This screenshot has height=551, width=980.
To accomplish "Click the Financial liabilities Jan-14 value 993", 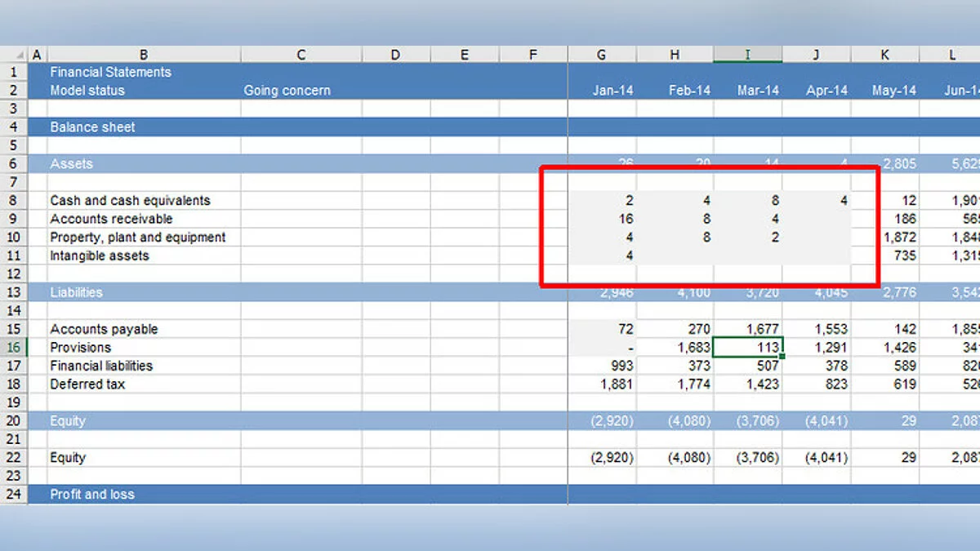I will (x=602, y=366).
